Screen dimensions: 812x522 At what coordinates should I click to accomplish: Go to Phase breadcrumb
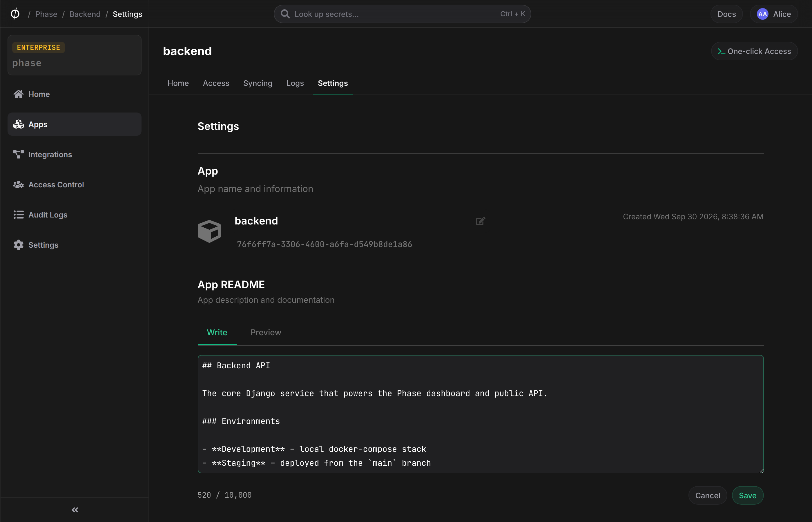[x=46, y=14]
